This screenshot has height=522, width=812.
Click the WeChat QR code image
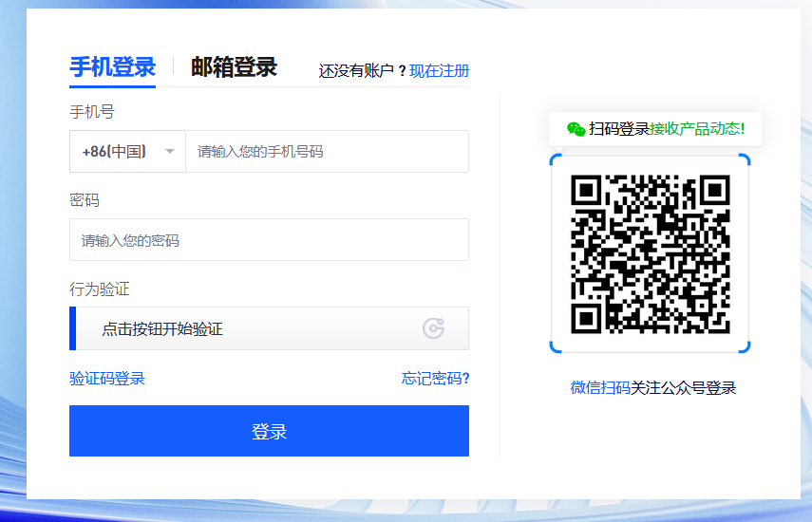coord(650,253)
